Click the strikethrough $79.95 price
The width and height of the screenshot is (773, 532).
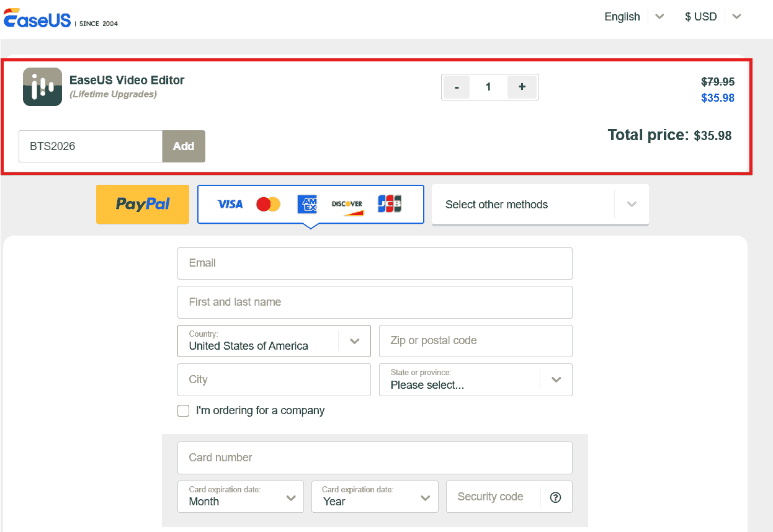click(718, 81)
